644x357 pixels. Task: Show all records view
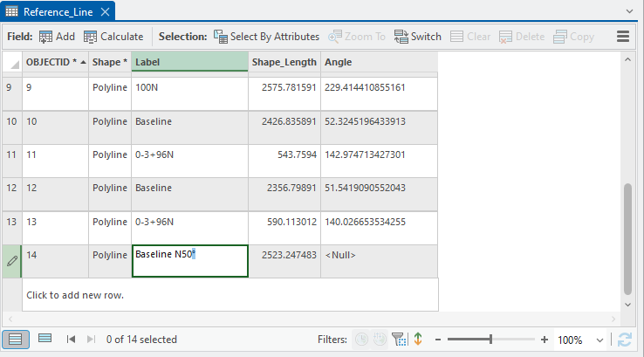[16, 340]
